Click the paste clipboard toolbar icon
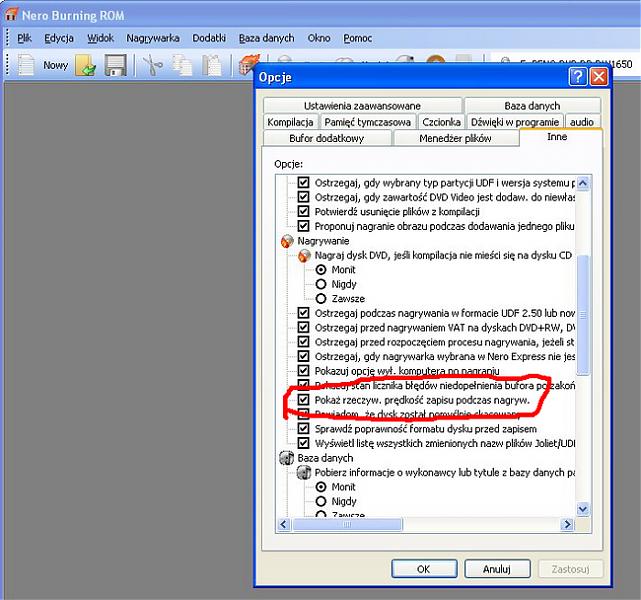641x600 pixels. pyautogui.click(x=212, y=65)
